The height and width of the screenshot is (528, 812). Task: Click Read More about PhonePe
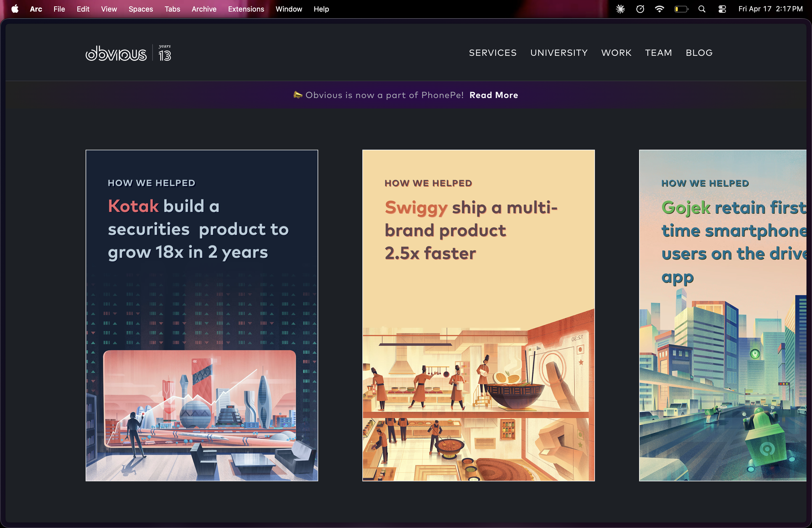[494, 95]
